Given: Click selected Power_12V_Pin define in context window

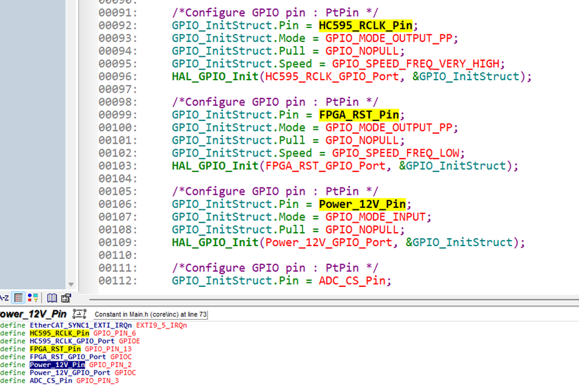Looking at the screenshot, I should pyautogui.click(x=58, y=365).
